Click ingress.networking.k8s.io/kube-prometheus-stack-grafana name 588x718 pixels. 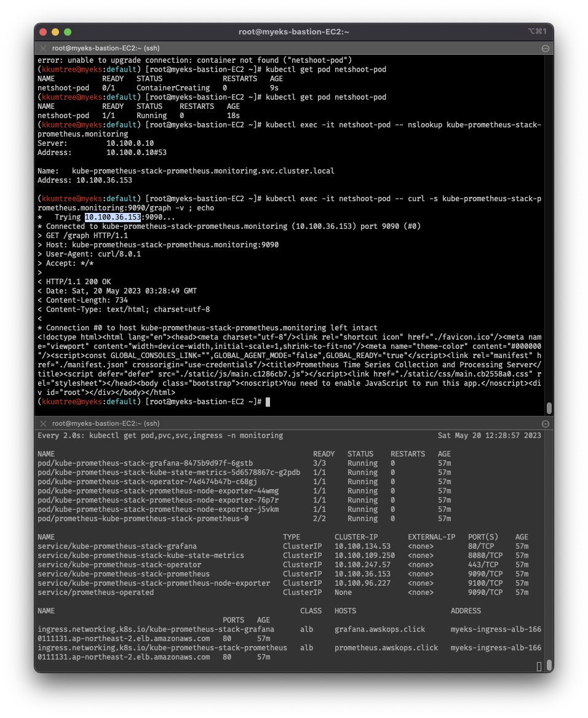tap(156, 629)
